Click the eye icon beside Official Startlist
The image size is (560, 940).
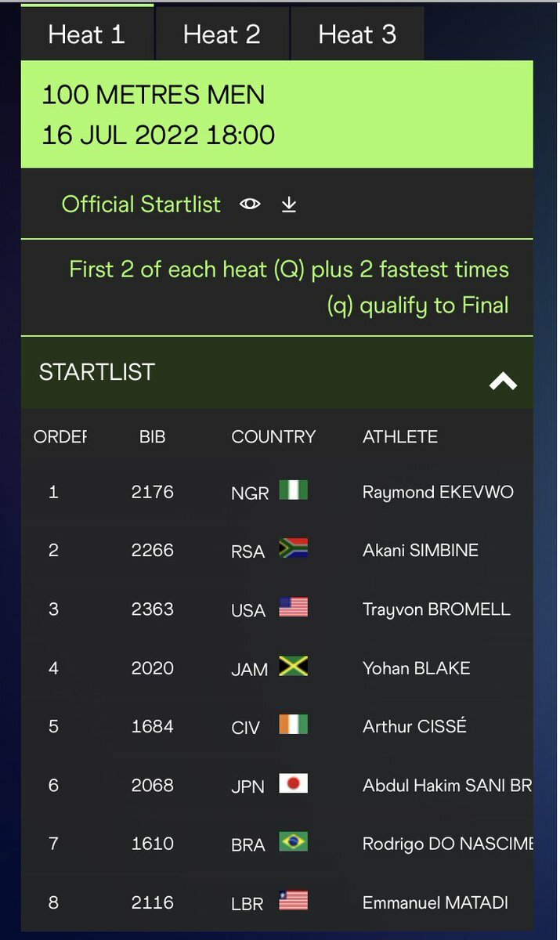coord(250,204)
